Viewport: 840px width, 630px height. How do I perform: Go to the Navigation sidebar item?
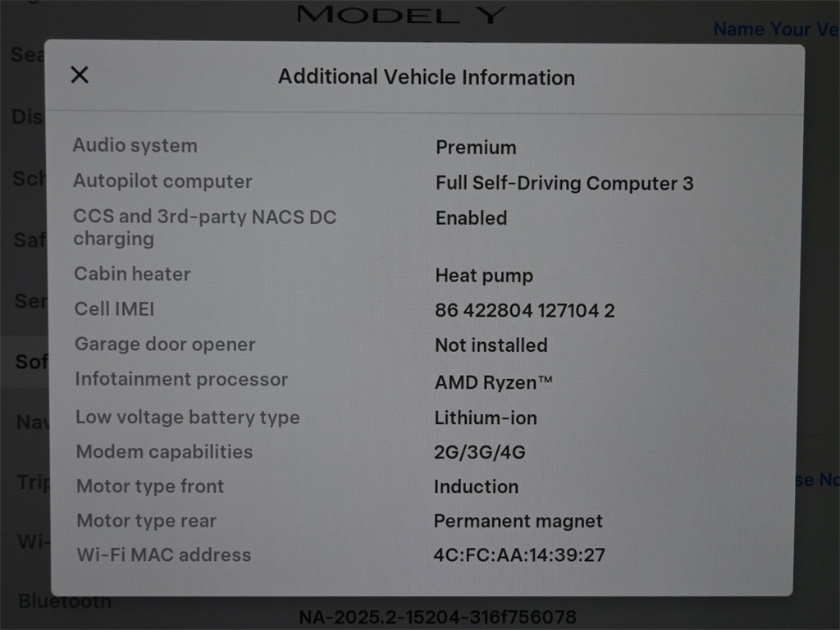pos(31,422)
